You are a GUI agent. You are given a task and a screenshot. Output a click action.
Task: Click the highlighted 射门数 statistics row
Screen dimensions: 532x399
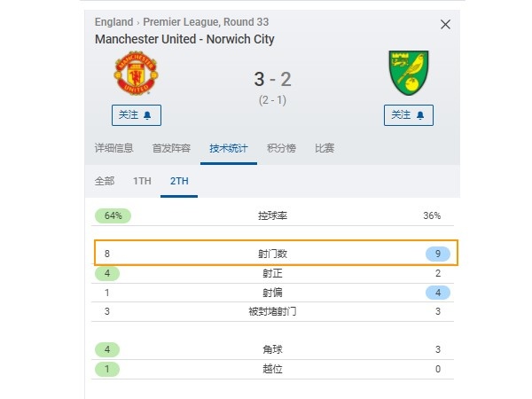(x=276, y=253)
